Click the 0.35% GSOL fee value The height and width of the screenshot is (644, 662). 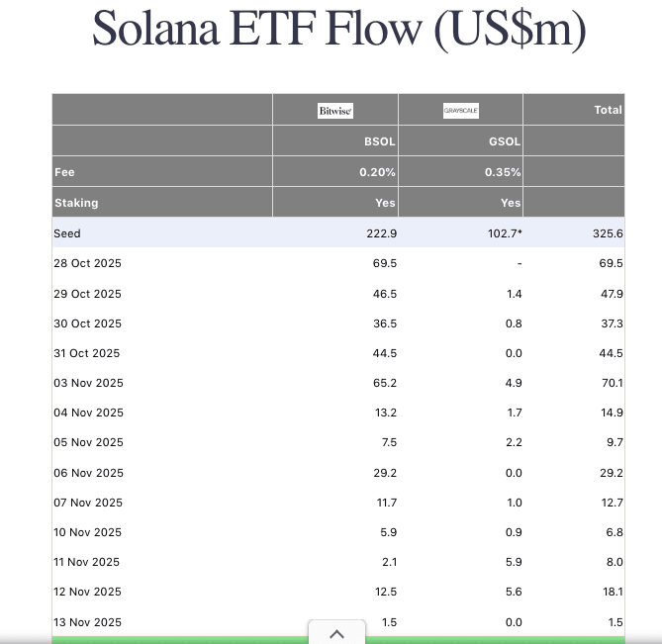(x=503, y=172)
